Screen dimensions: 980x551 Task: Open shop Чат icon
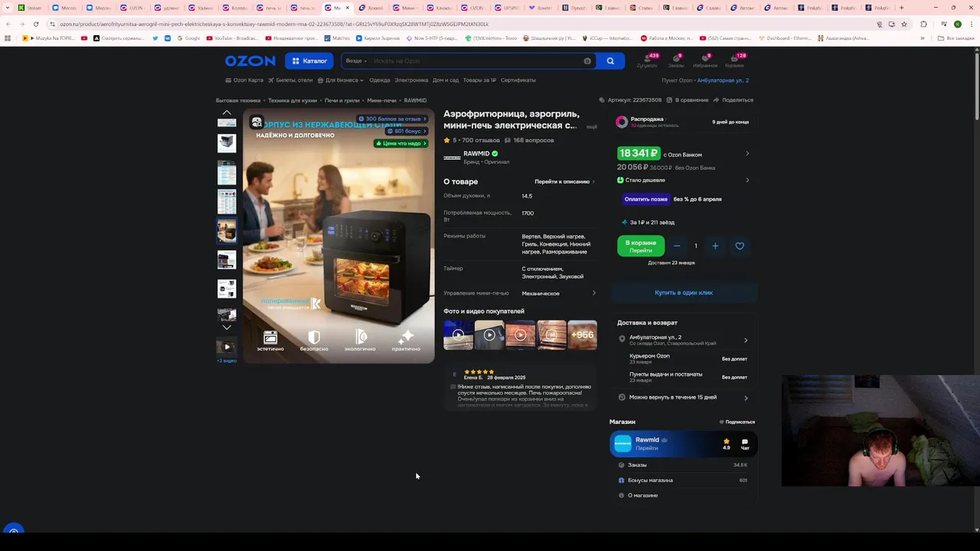coord(745,444)
